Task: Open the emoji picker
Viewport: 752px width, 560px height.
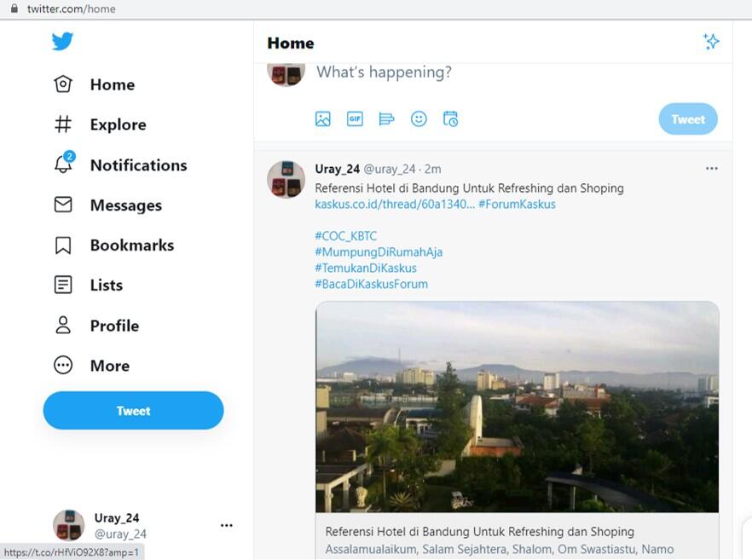Action: click(x=419, y=119)
